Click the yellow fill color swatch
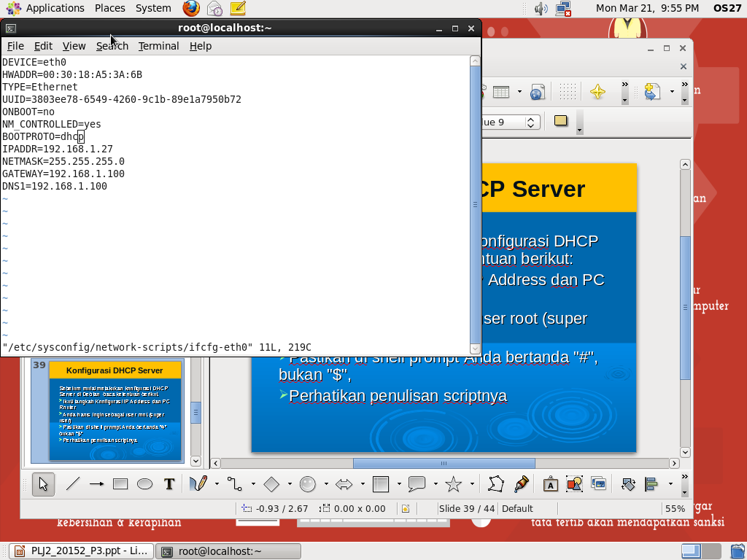The height and width of the screenshot is (560, 747). tap(560, 120)
